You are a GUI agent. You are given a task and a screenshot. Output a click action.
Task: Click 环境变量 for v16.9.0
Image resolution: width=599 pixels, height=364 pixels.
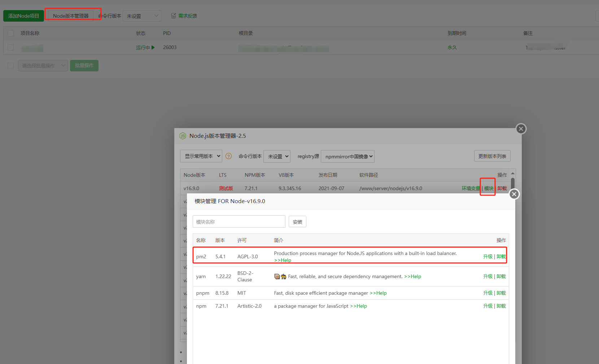coord(471,188)
